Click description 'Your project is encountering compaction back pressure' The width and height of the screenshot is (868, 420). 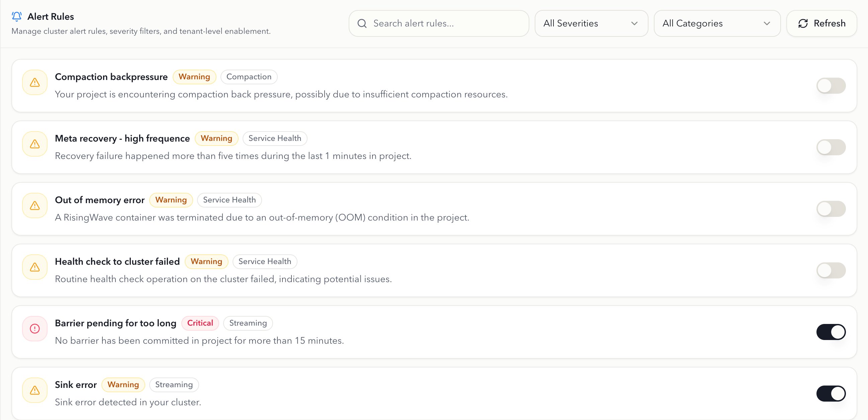click(x=281, y=94)
